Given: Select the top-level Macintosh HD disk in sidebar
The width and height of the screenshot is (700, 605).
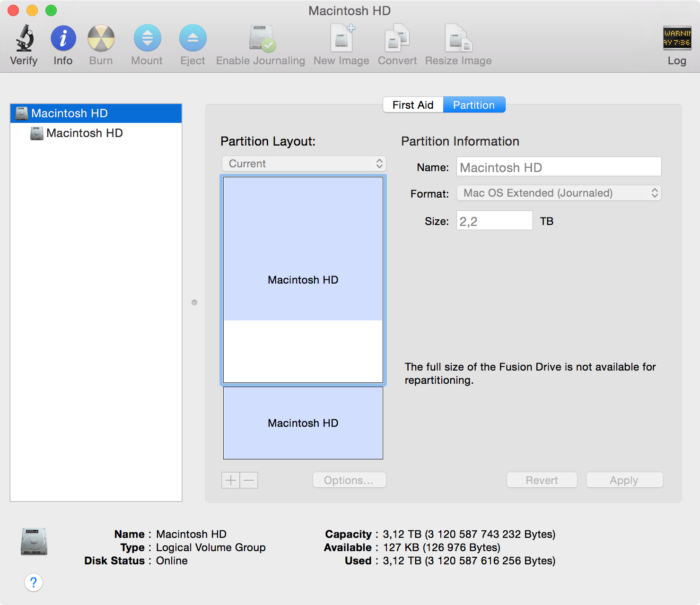Looking at the screenshot, I should coord(96,113).
